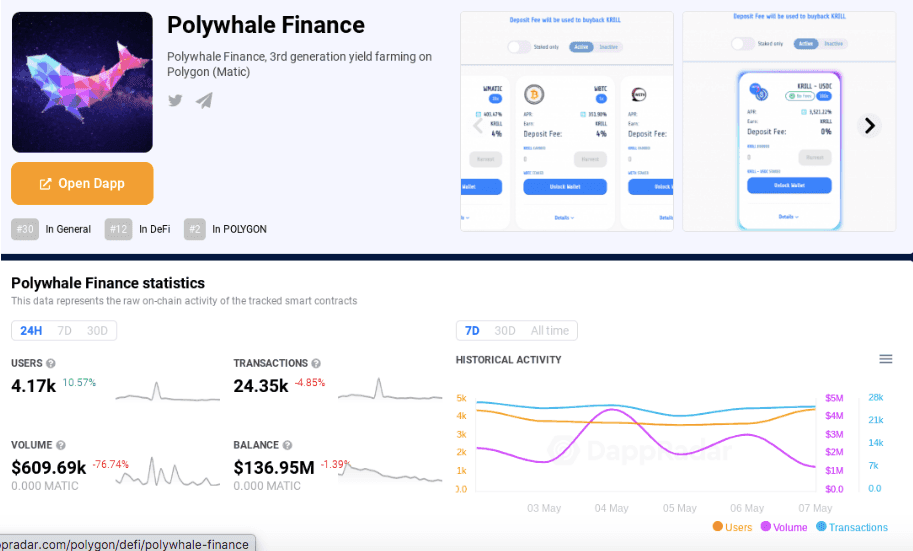Open the KRILL-USDC farm screenshot thumbnail
Image resolution: width=913 pixels, height=551 pixels.
point(788,122)
